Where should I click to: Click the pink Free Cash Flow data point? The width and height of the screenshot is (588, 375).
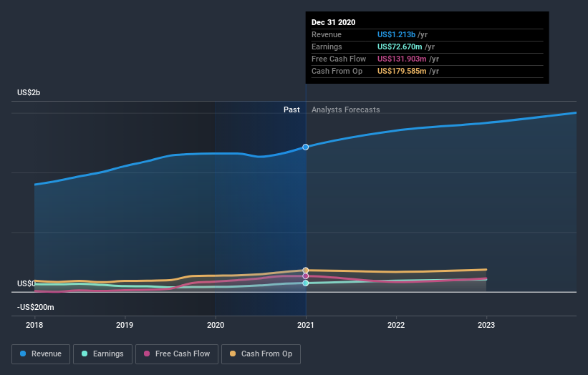point(306,276)
